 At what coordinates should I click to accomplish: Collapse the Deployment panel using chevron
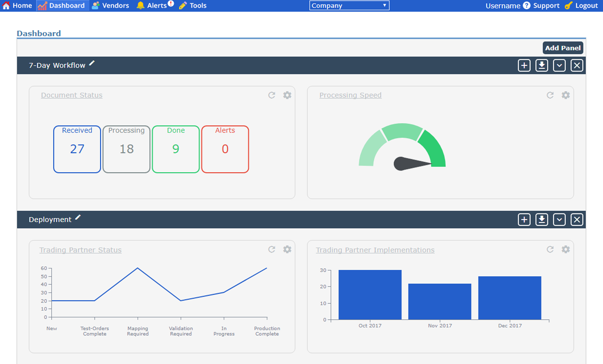559,220
